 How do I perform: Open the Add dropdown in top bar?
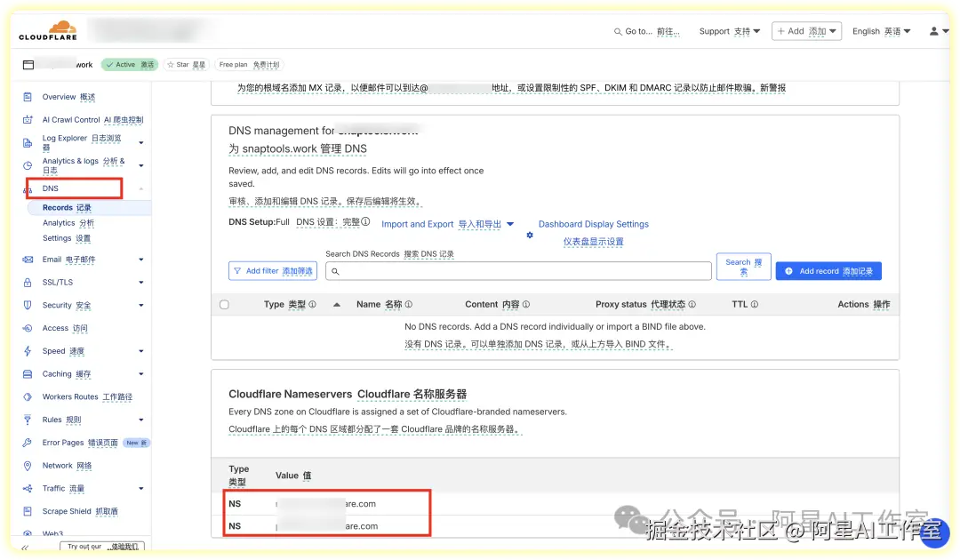coord(806,29)
